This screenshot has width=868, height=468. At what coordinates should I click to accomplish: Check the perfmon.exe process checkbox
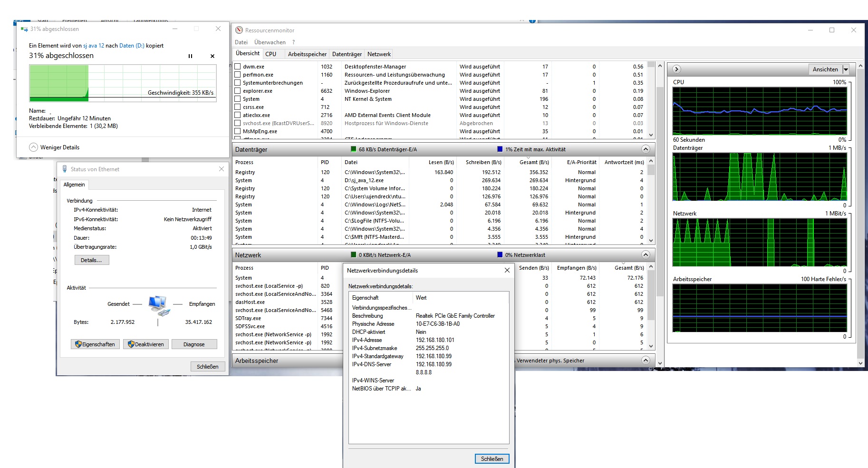[238, 75]
